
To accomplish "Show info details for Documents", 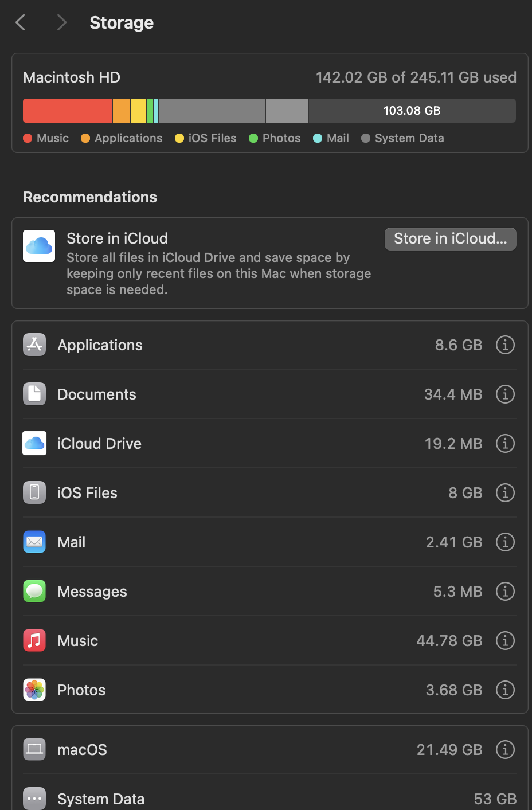I will coord(505,394).
